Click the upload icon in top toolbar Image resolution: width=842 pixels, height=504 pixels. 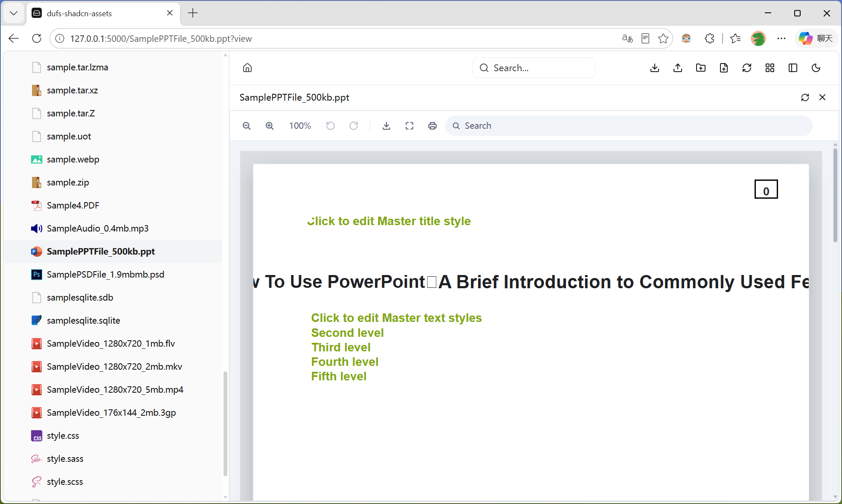pos(678,68)
